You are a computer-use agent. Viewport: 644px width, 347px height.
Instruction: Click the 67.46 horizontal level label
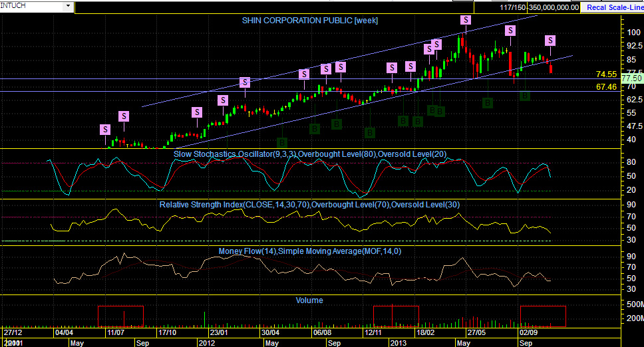[606, 86]
